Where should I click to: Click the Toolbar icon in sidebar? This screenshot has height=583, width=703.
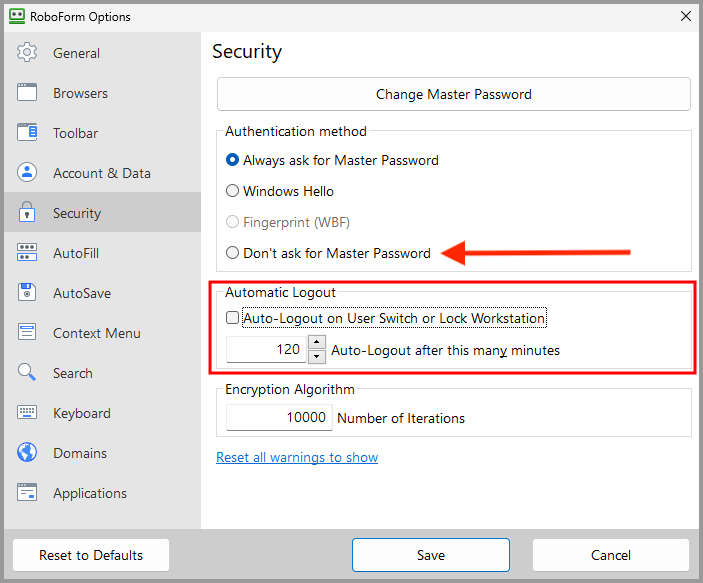27,132
